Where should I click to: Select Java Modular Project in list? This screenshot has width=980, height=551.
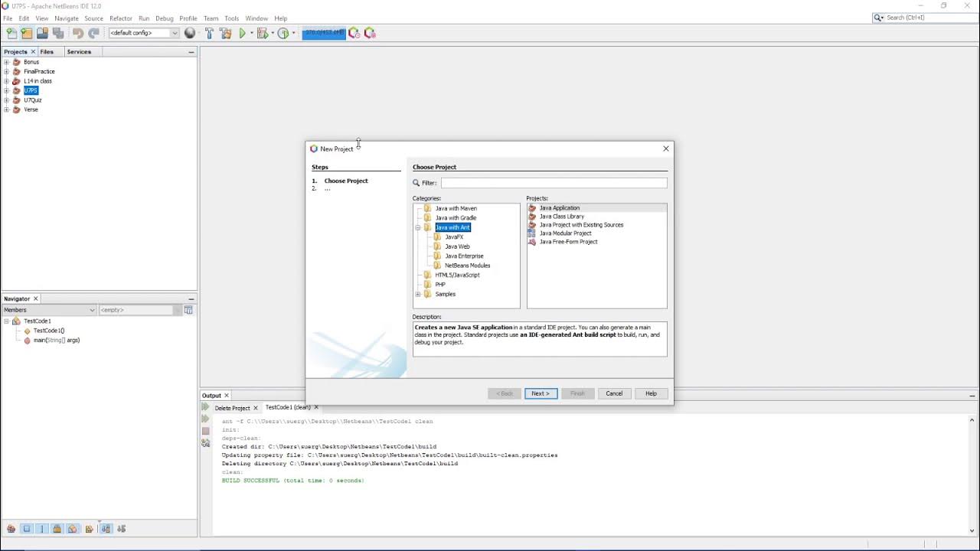(x=565, y=233)
